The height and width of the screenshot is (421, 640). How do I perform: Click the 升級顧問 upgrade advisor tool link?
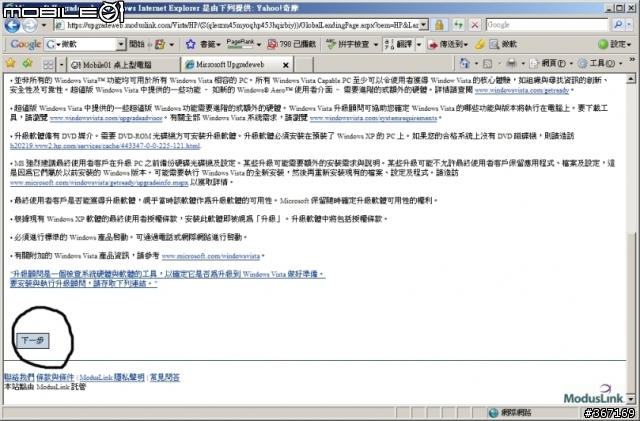click(x=167, y=278)
